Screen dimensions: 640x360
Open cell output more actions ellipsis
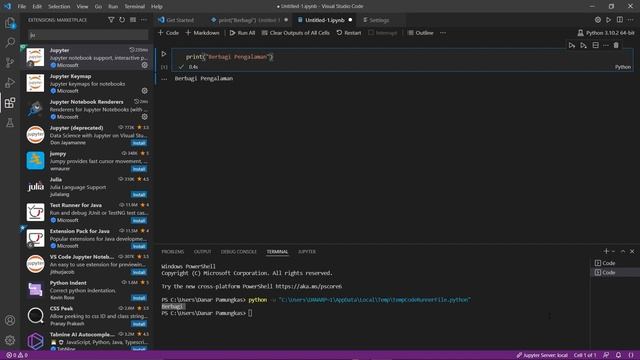(164, 79)
